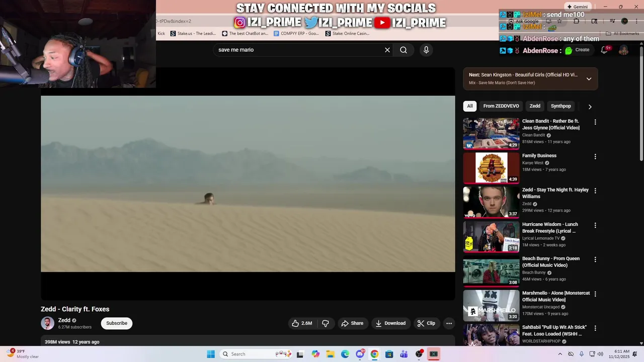Open Marshmello Alone video thumbnail
644x362 pixels.
pyautogui.click(x=491, y=305)
